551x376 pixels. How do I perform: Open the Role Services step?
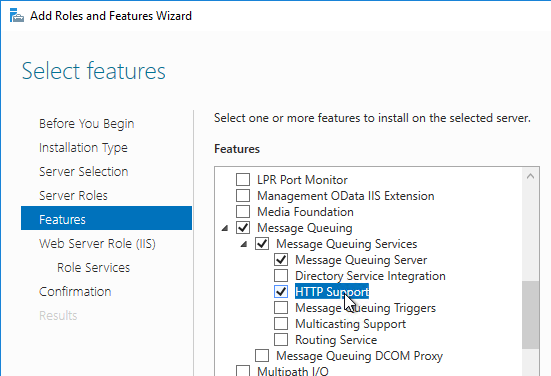tap(93, 267)
